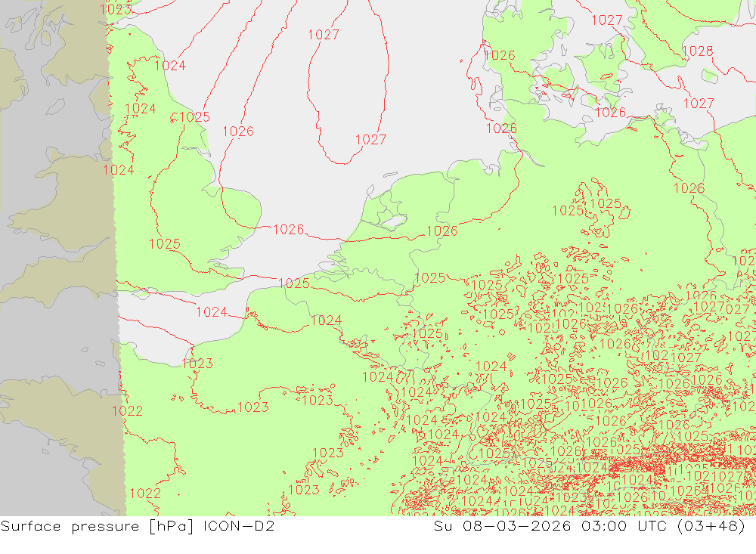Click the "Surface pressure [hPa]" caption text

point(98,526)
